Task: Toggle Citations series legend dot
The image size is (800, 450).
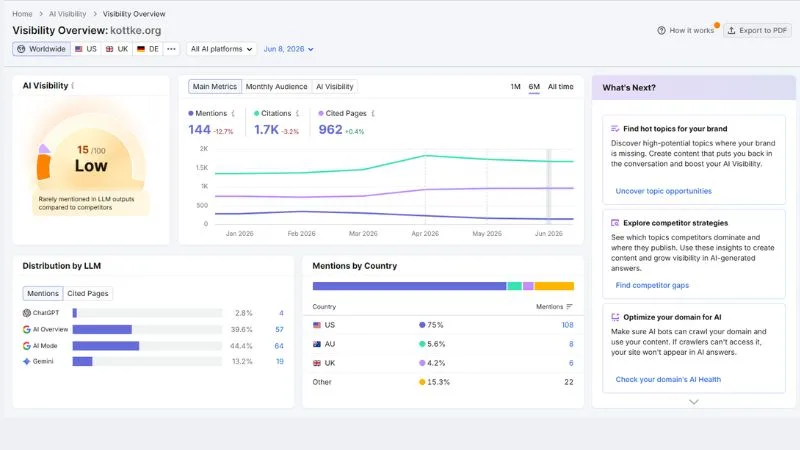Action: (x=257, y=113)
